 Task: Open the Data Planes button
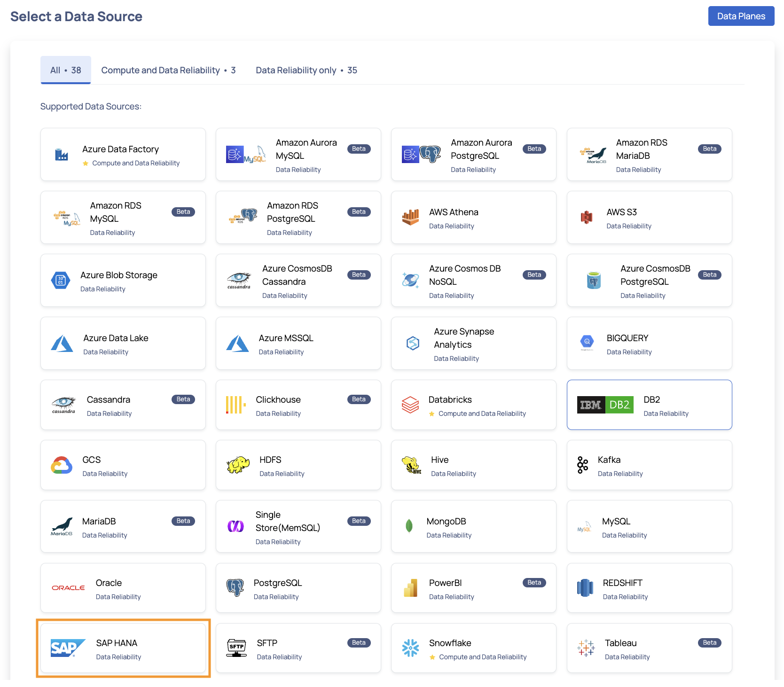click(741, 16)
